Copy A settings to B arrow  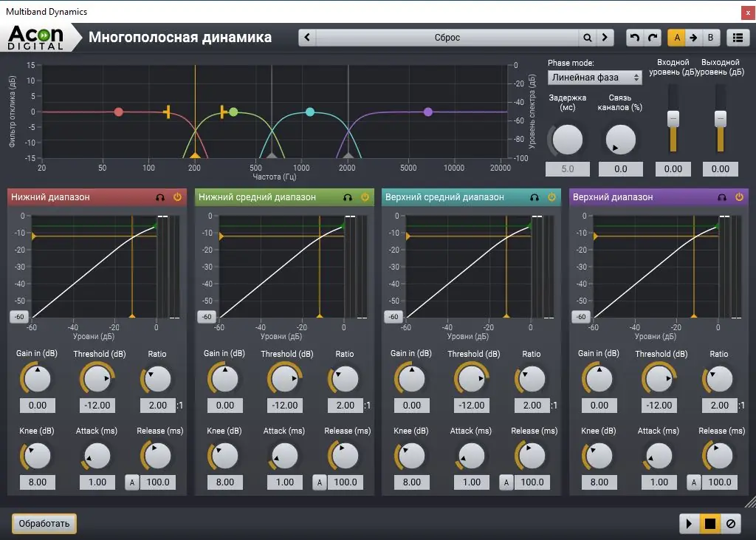[x=693, y=38]
